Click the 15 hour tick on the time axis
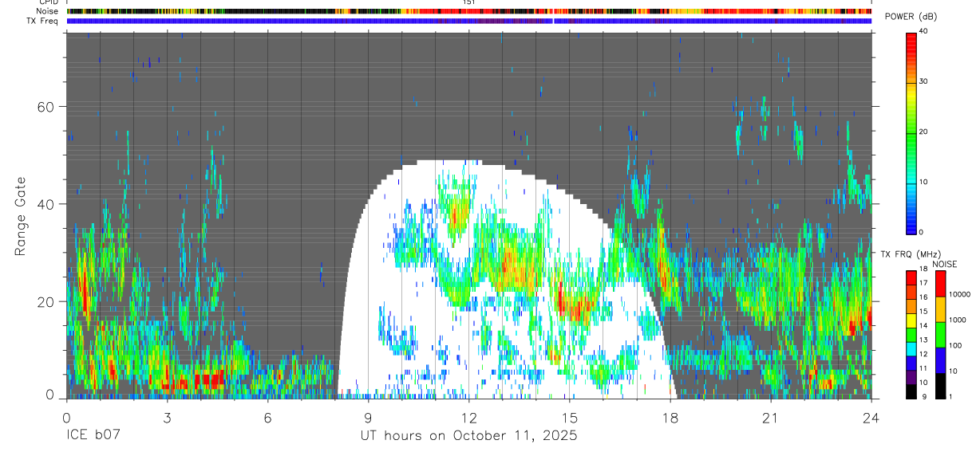Viewport: 980px width, 452px height. 570,418
